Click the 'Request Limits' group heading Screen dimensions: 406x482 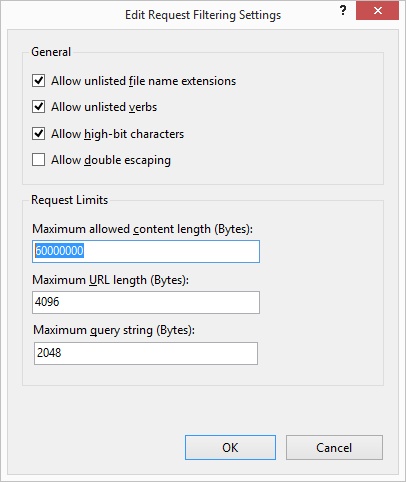[x=70, y=200]
